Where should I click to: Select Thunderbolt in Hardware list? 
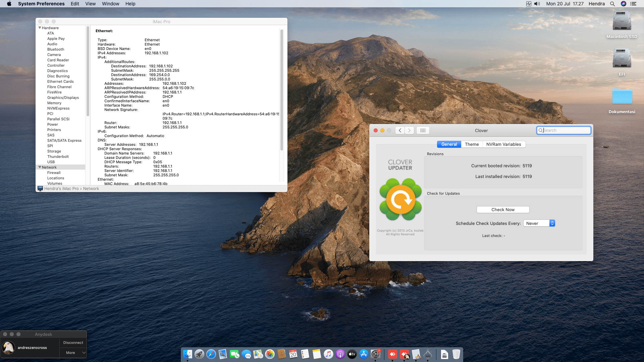pos(58,157)
